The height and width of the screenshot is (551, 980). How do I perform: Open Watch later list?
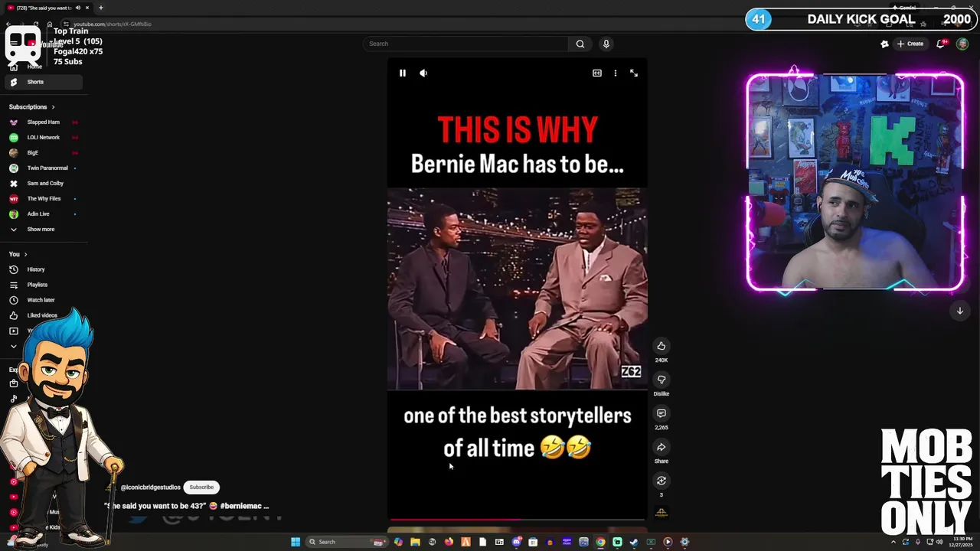coord(42,300)
